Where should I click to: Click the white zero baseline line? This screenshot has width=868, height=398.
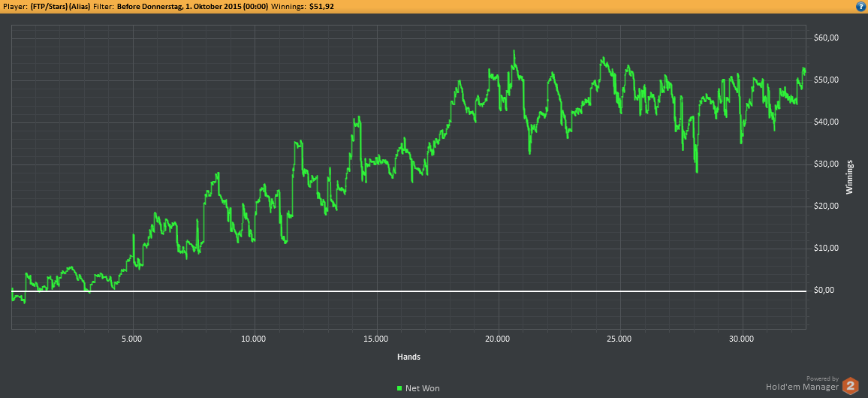point(408,291)
